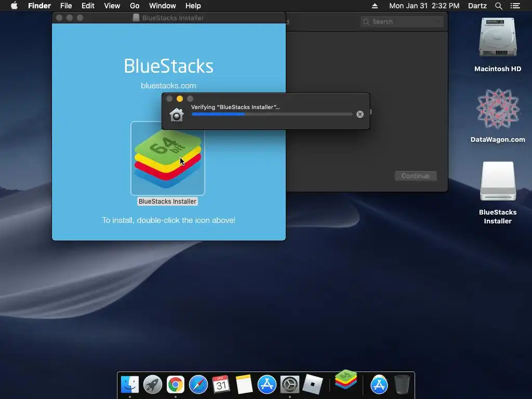The width and height of the screenshot is (532, 399).
Task: Open App Store icon next to Trash
Action: 379,385
